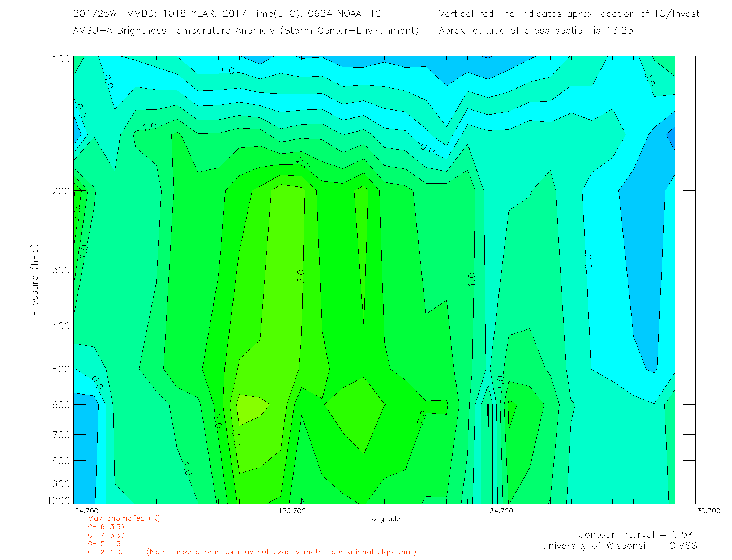The width and height of the screenshot is (732, 560).
Task: Click the 500 pressure tick label
Action: [x=61, y=369]
